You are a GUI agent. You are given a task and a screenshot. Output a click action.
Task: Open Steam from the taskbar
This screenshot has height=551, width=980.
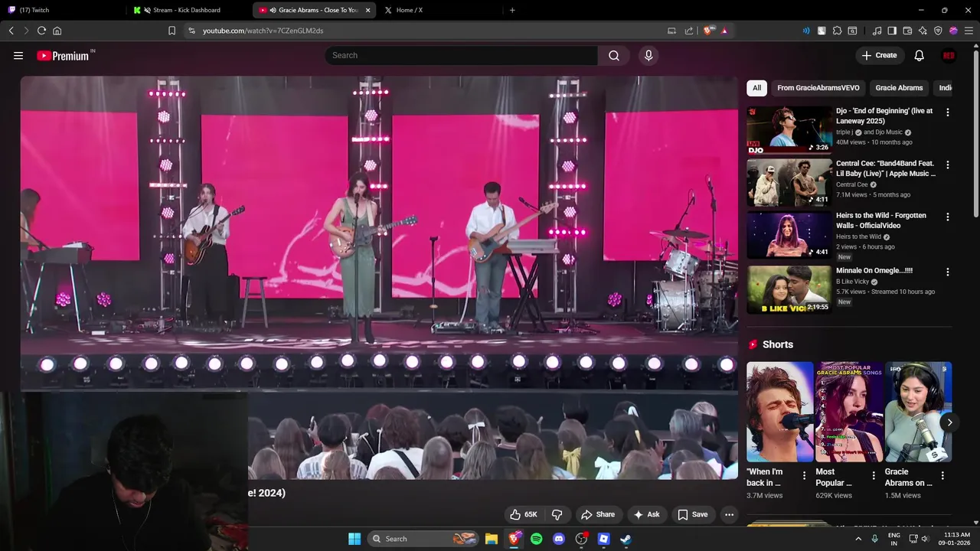626,539
